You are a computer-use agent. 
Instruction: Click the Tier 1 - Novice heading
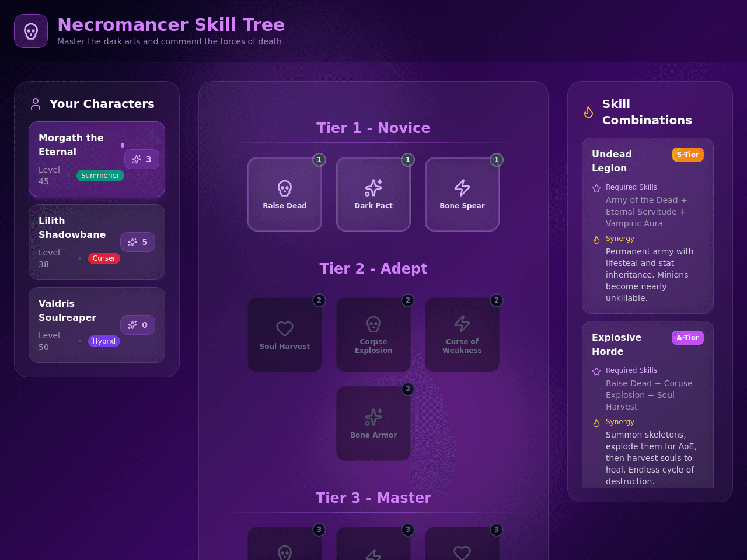tap(373, 128)
